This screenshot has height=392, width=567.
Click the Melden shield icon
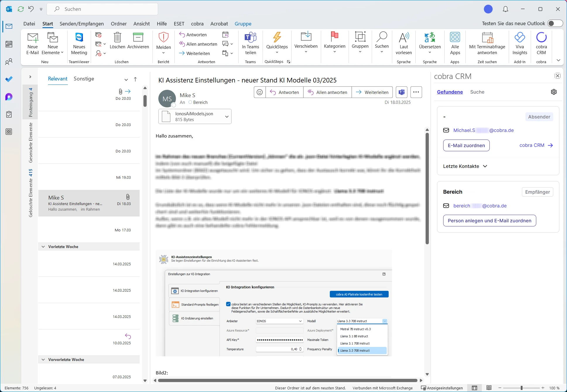(163, 37)
